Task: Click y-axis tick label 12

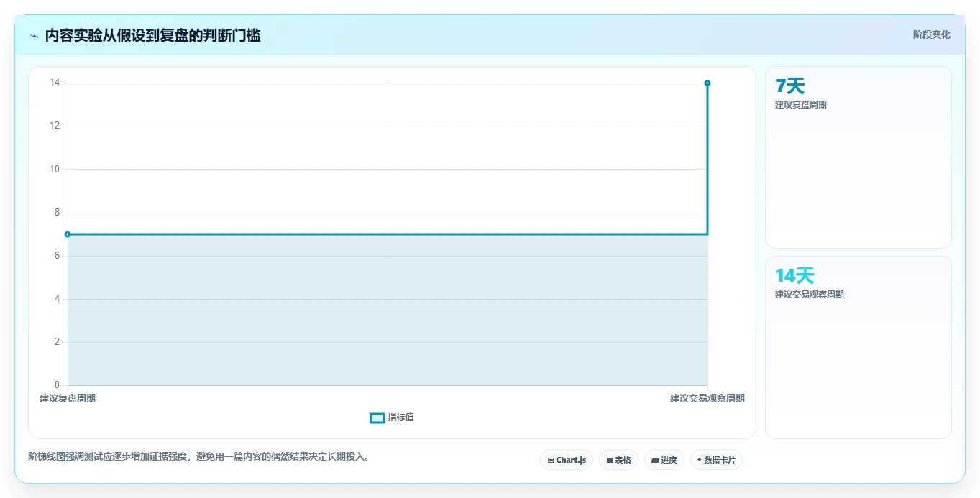Action: (55, 126)
